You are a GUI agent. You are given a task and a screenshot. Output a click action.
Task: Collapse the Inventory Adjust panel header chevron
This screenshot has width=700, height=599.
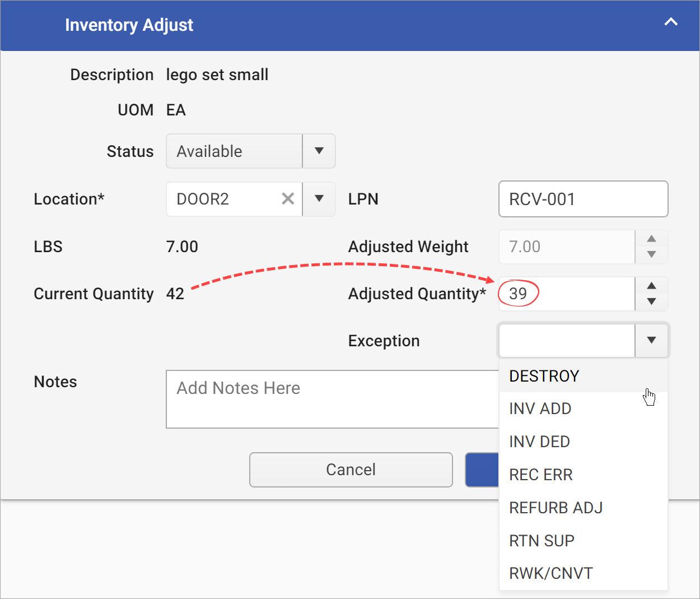pos(671,22)
